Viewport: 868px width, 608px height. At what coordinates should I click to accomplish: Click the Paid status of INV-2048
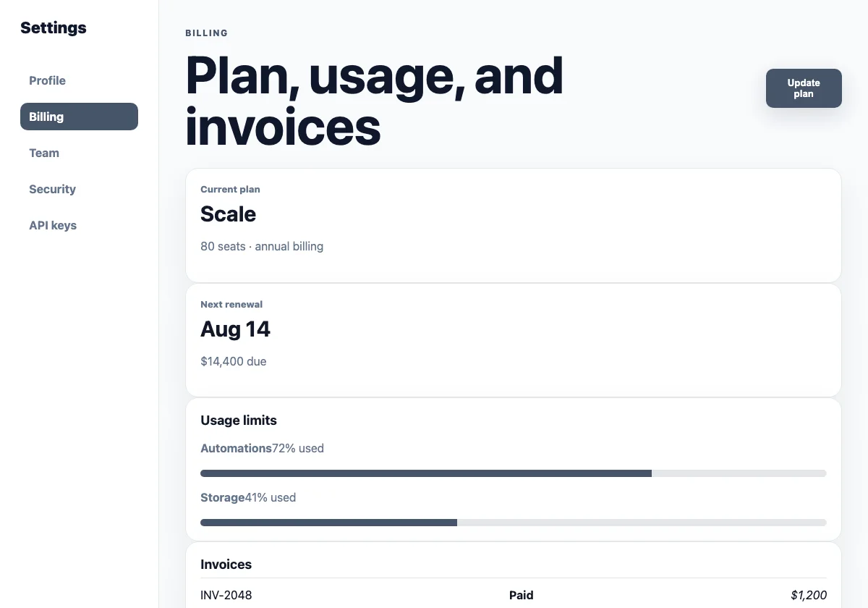click(521, 596)
